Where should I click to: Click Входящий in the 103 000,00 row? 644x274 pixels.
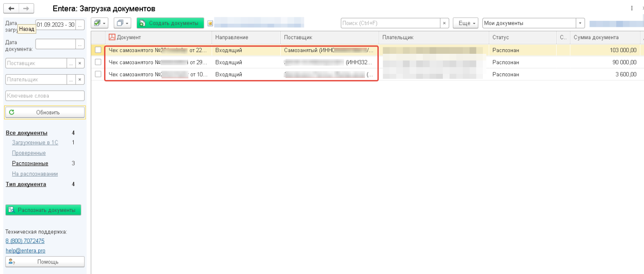(x=228, y=50)
